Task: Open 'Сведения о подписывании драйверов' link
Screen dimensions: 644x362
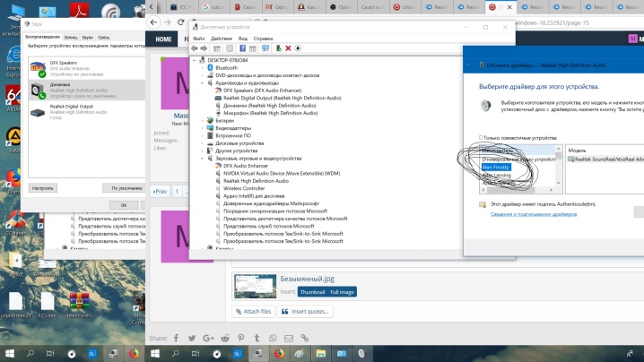Action: click(534, 214)
